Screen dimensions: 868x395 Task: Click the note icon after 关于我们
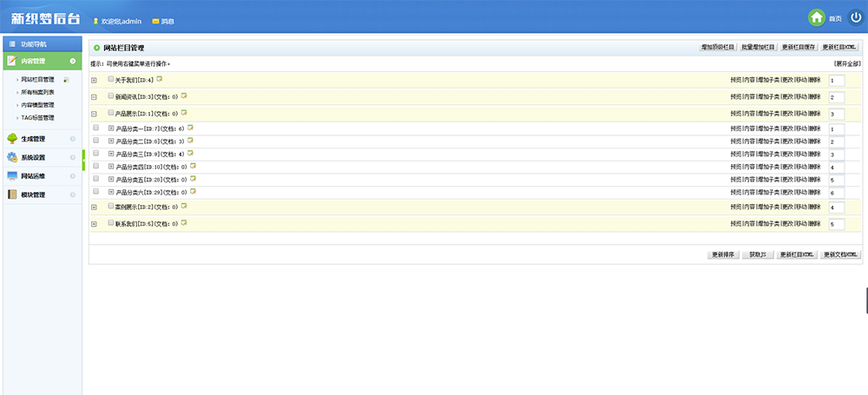[x=159, y=79]
